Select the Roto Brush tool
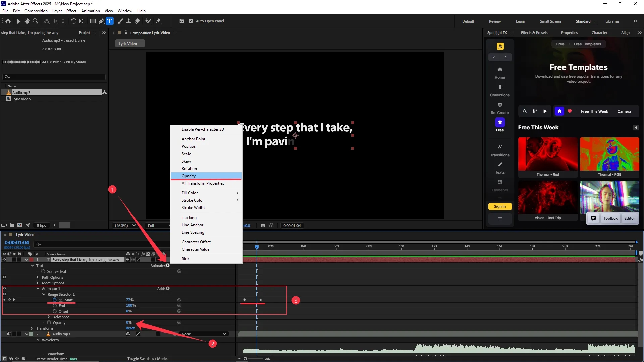 pos(148,21)
